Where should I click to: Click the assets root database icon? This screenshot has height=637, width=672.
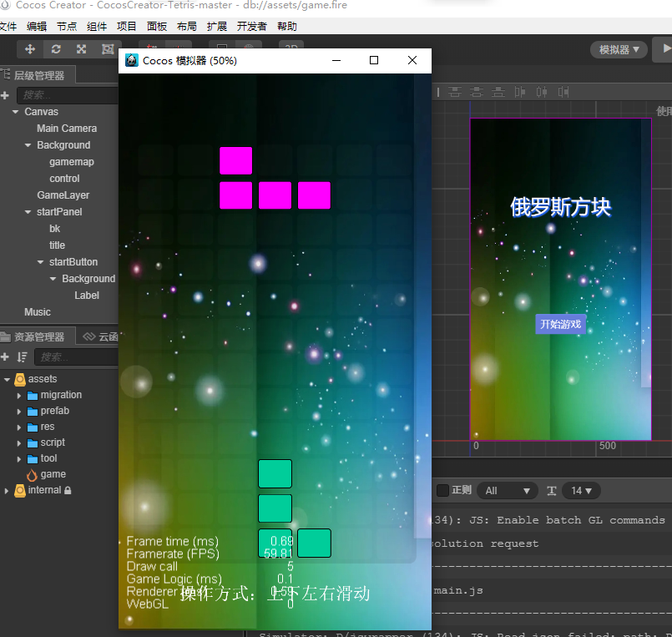pos(20,379)
